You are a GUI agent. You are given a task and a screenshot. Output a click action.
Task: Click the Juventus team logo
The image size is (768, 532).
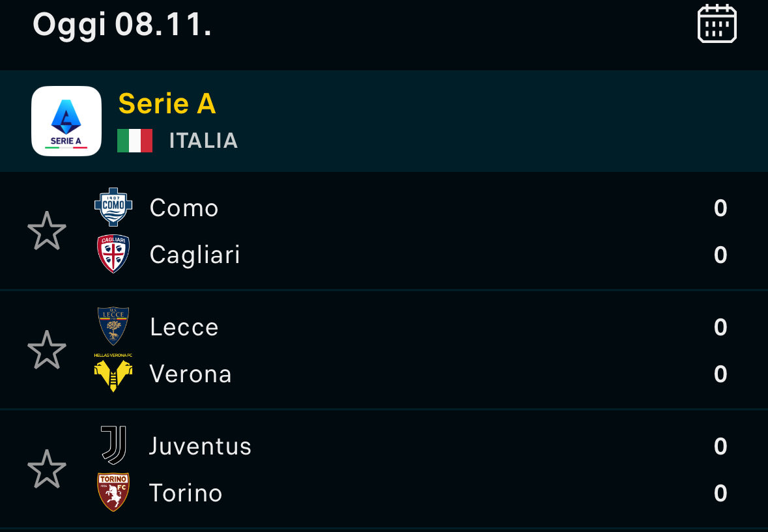pyautogui.click(x=113, y=446)
